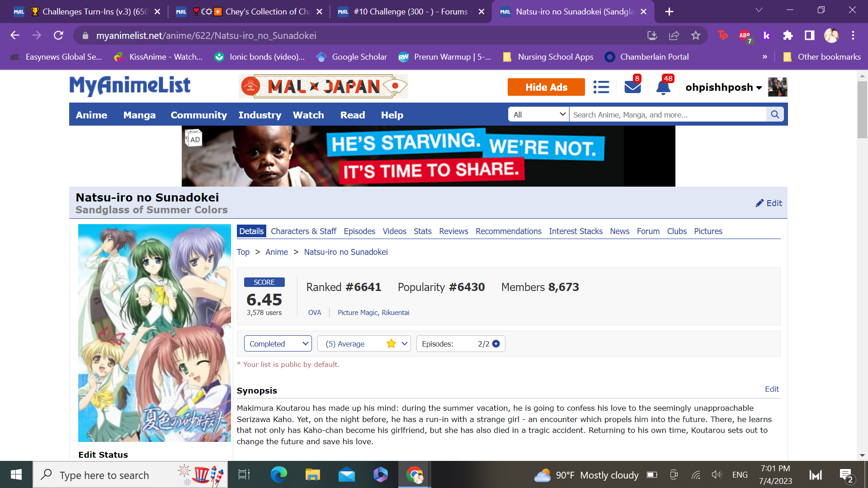Switch to the Episodes tab

[359, 231]
